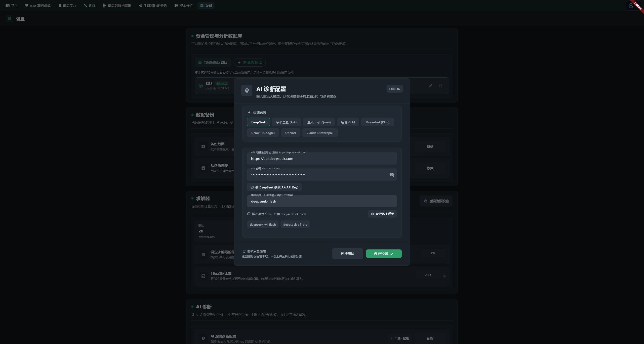Image resolution: width=644 pixels, height=344 pixels.
Task: Select the deepseek-v4-flash model chip
Action: 263,224
